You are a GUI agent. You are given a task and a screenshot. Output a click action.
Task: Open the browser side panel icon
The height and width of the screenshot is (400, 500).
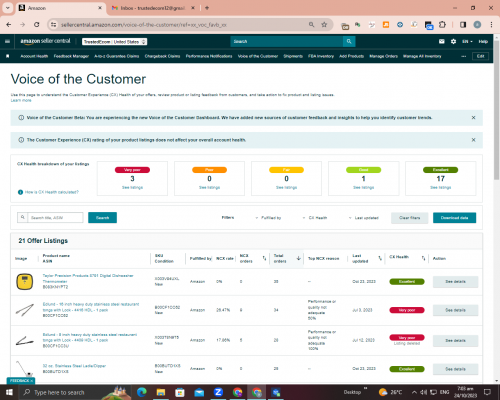[463, 25]
